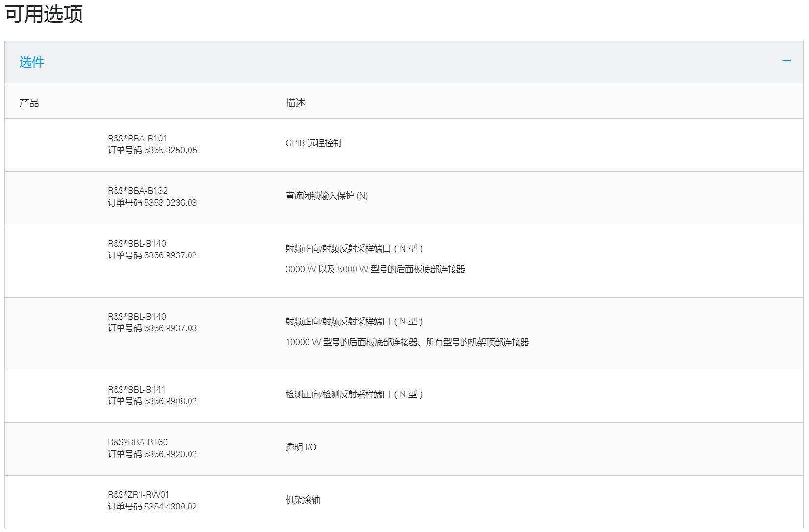Click description GPIB 远程控制

313,143
